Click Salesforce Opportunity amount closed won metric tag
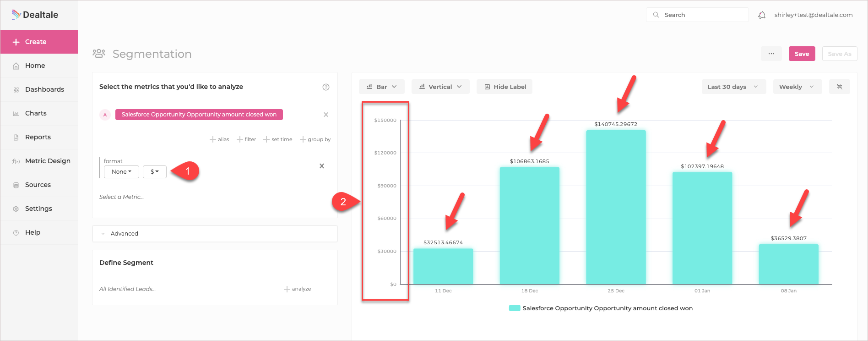Viewport: 868px width, 341px height. [199, 115]
